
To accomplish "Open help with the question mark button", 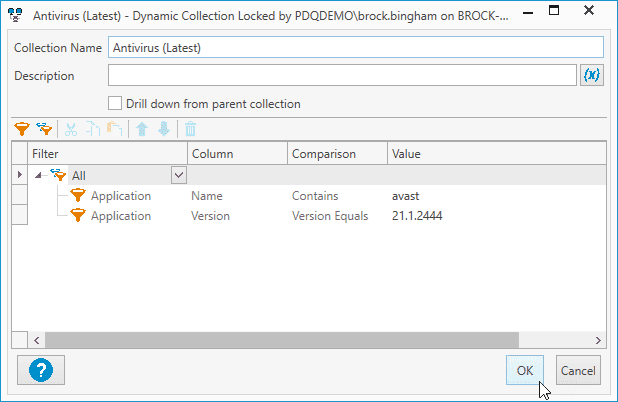I will [41, 370].
